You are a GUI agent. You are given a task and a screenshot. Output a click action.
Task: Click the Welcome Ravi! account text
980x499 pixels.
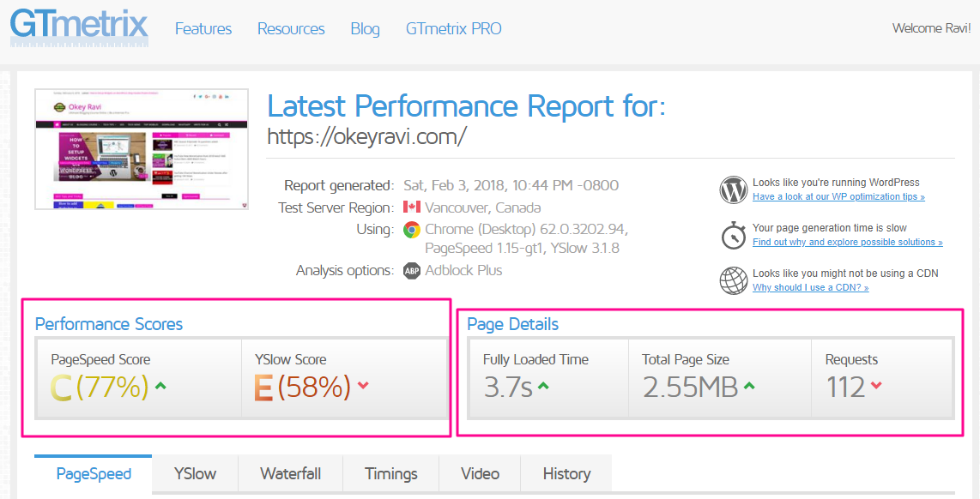click(x=932, y=28)
